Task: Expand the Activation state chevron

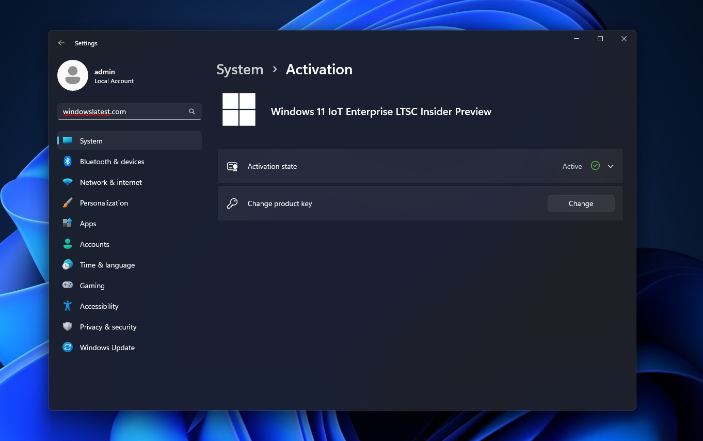Action: 610,166
